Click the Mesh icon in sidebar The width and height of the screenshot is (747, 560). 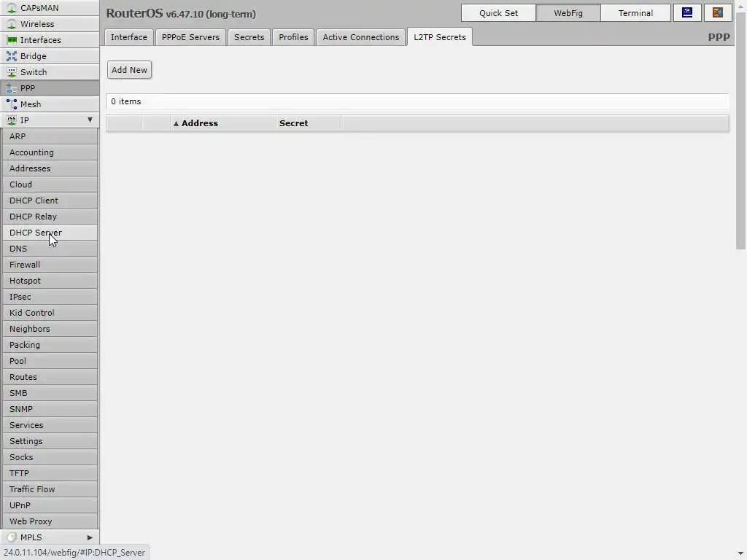12,104
